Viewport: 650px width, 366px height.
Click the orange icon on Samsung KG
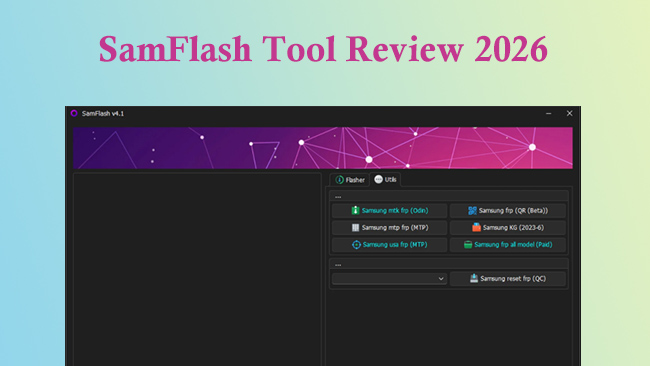(476, 227)
